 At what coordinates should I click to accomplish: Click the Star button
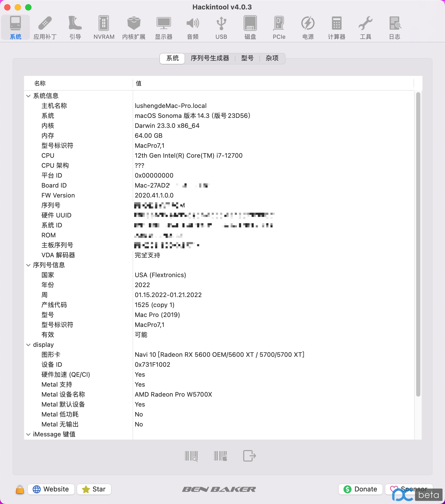pos(94,489)
